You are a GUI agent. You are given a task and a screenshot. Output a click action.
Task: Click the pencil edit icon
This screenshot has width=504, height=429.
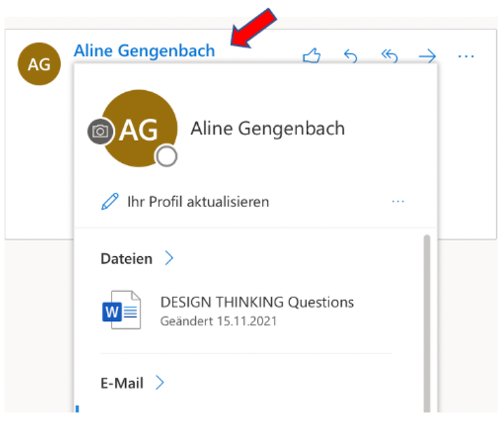tap(110, 202)
